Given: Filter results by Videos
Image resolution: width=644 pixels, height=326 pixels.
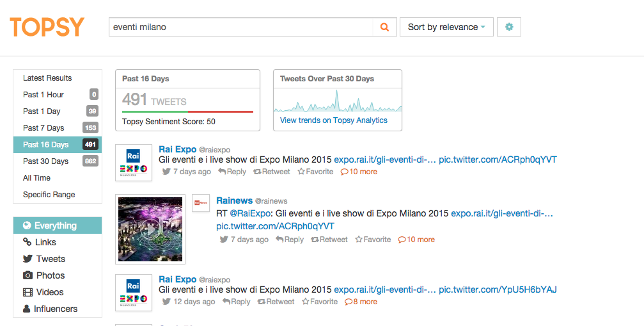Looking at the screenshot, I should (58, 292).
